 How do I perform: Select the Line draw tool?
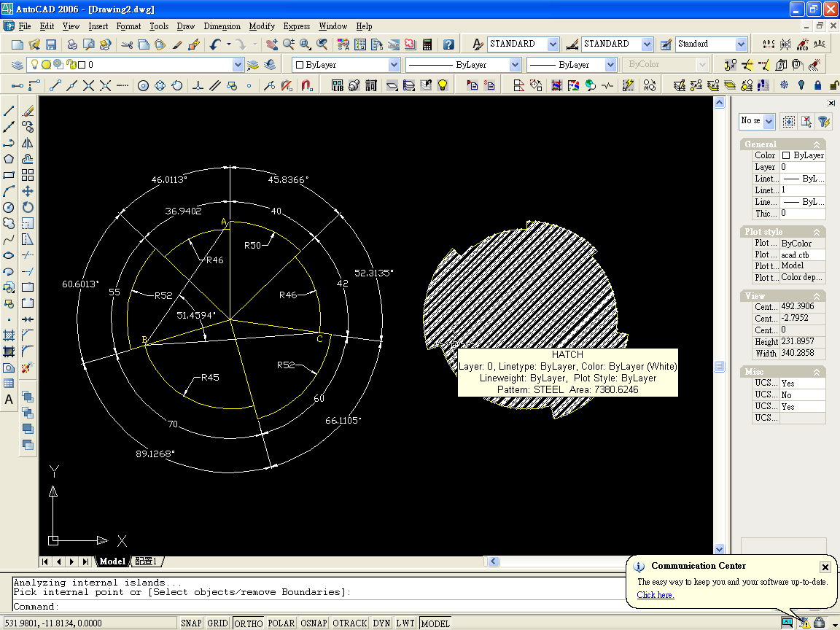click(9, 112)
